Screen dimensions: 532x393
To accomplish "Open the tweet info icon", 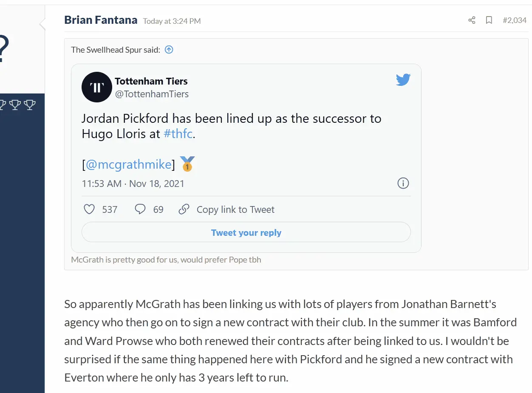I will click(403, 183).
